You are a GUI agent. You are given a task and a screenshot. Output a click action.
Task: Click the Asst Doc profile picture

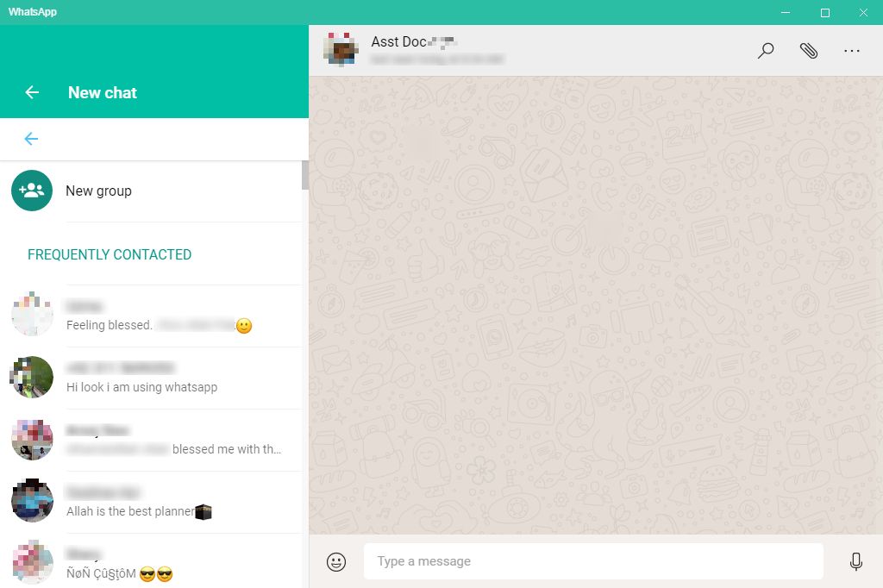[341, 49]
